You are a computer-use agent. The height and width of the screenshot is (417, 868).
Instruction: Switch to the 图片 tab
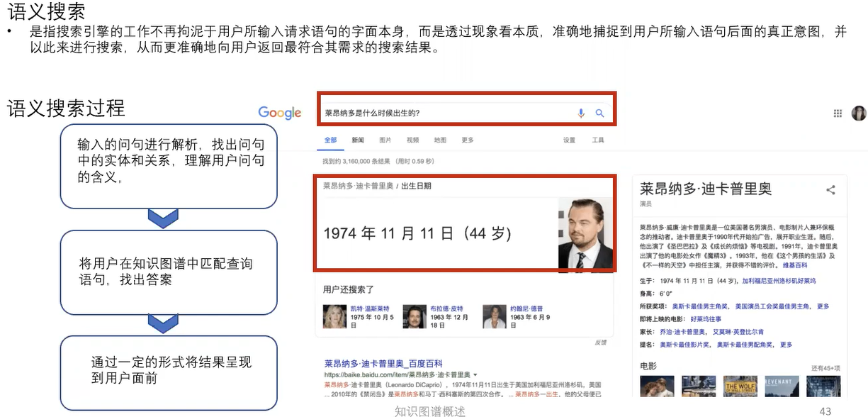pyautogui.click(x=385, y=140)
